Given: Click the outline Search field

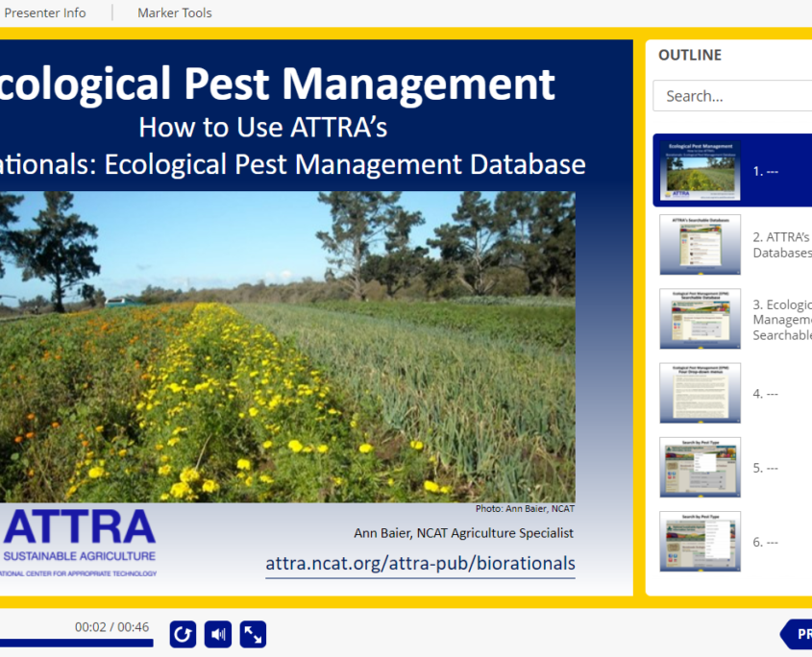Looking at the screenshot, I should pyautogui.click(x=730, y=96).
